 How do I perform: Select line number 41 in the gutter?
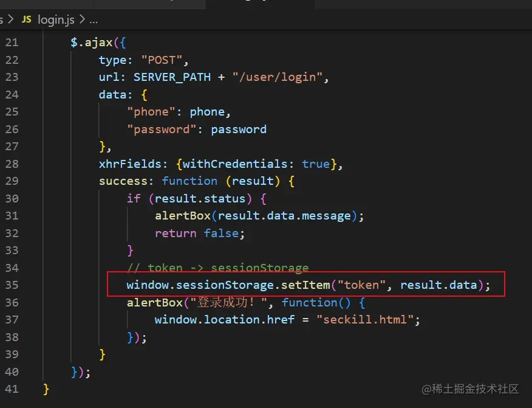click(12, 389)
